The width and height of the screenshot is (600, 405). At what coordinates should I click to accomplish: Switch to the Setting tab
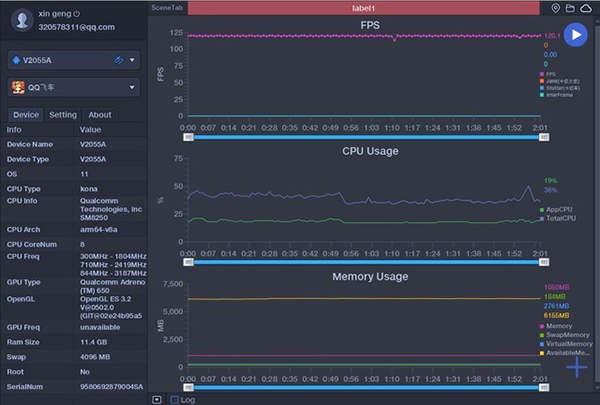click(x=63, y=115)
